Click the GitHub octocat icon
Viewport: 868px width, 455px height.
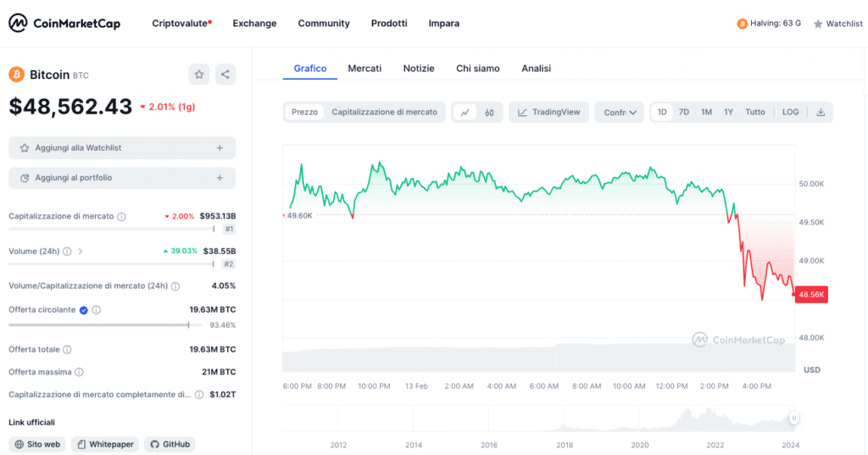tap(154, 445)
